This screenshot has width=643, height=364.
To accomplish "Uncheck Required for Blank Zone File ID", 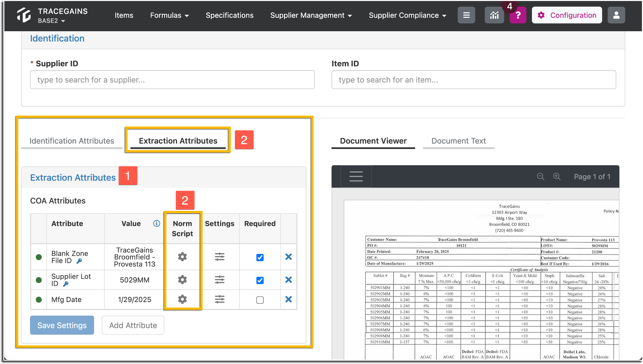I will point(260,257).
